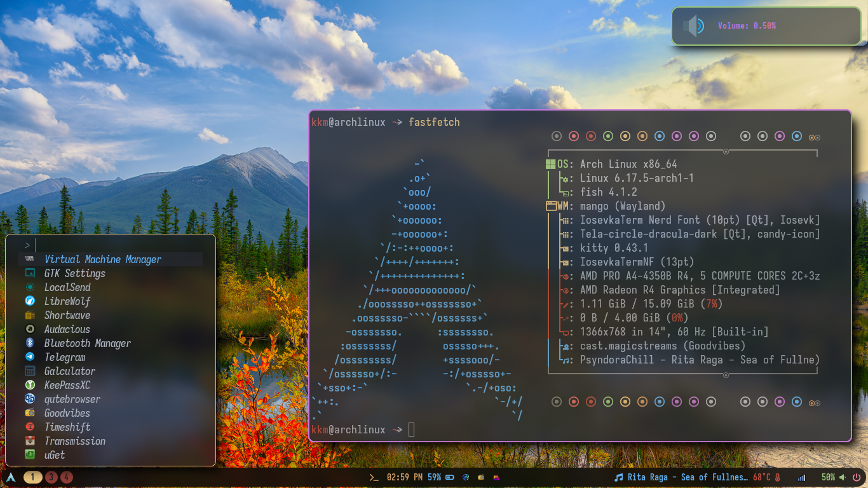Click the KeePassXC icon in launcher

[30, 385]
